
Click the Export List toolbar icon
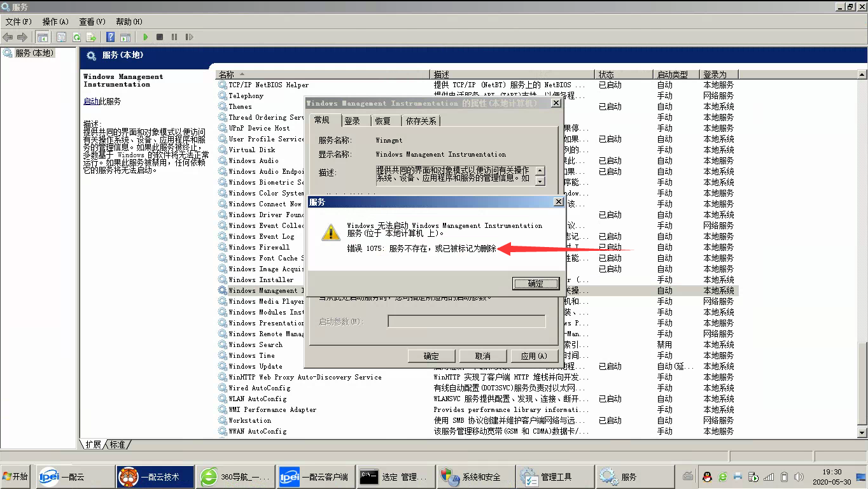(91, 38)
